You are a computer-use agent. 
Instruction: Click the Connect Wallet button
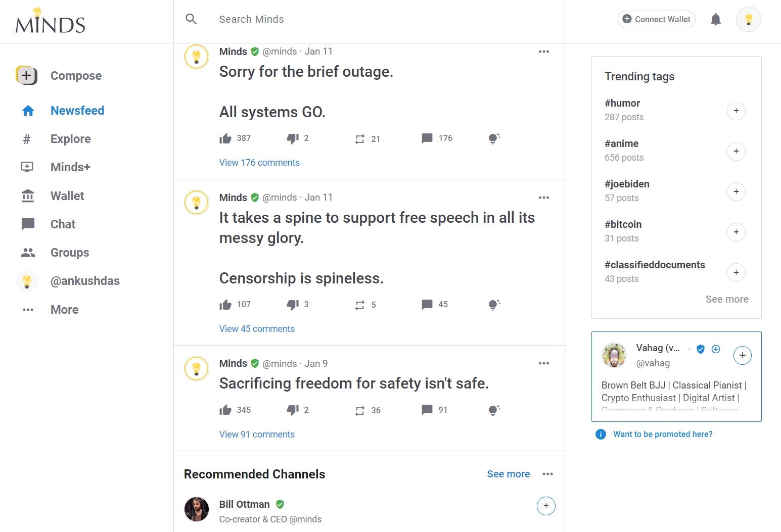[x=657, y=19]
